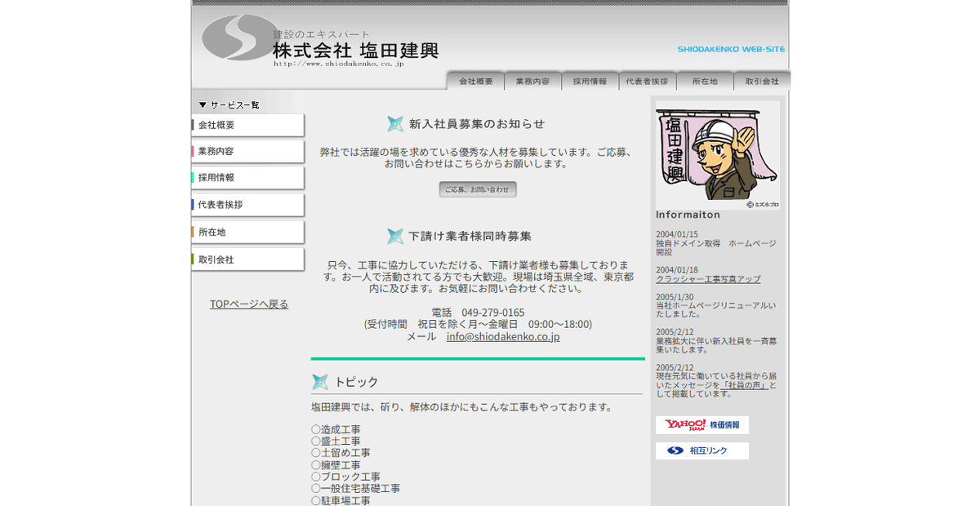Click the 相互リンク banner
Image resolution: width=980 pixels, height=506 pixels.
point(702,450)
